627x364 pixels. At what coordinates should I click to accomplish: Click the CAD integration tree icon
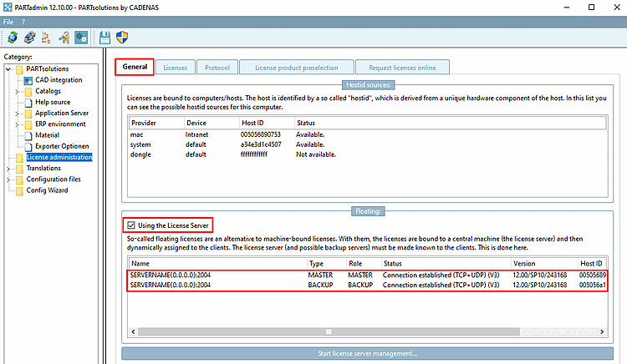(x=28, y=81)
